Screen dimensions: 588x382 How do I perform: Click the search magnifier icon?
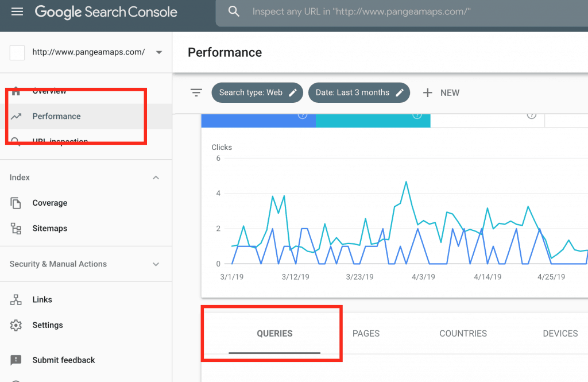tap(234, 11)
